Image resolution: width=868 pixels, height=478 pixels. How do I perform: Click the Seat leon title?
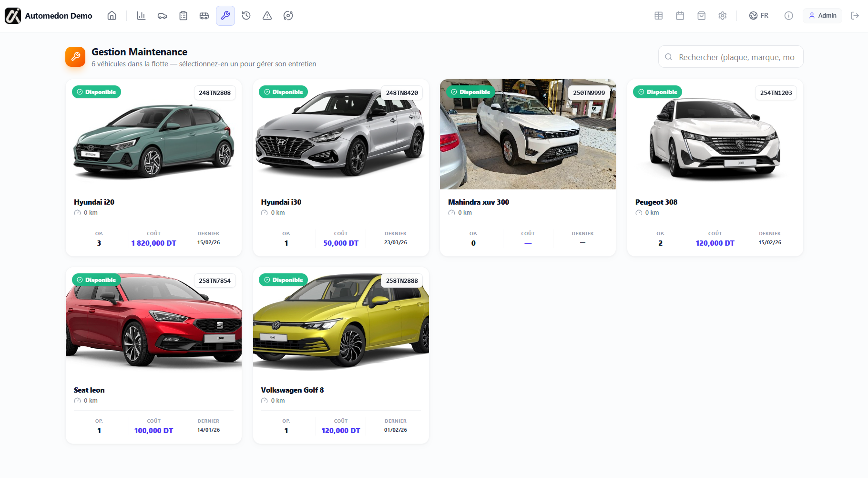(x=89, y=390)
